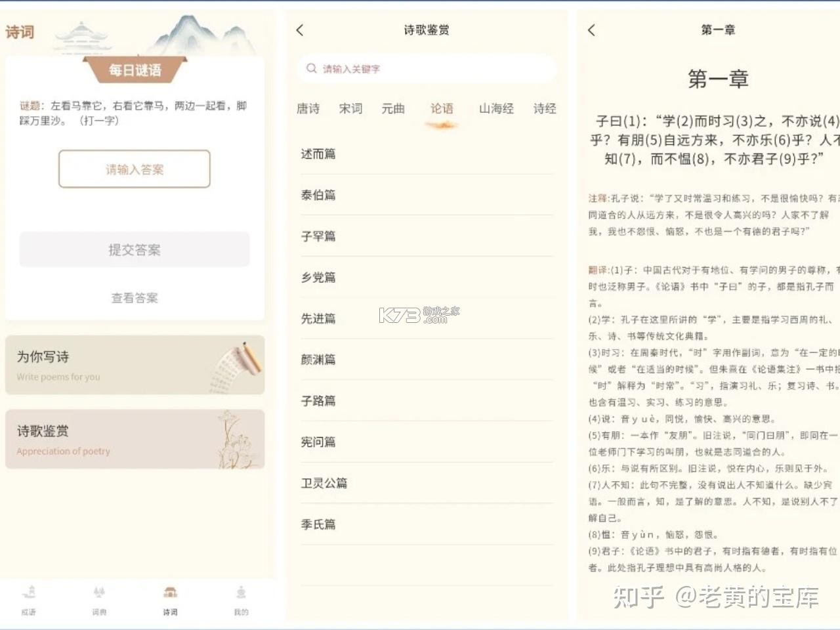Select the 论语 tab
Image resolution: width=840 pixels, height=630 pixels.
click(442, 109)
